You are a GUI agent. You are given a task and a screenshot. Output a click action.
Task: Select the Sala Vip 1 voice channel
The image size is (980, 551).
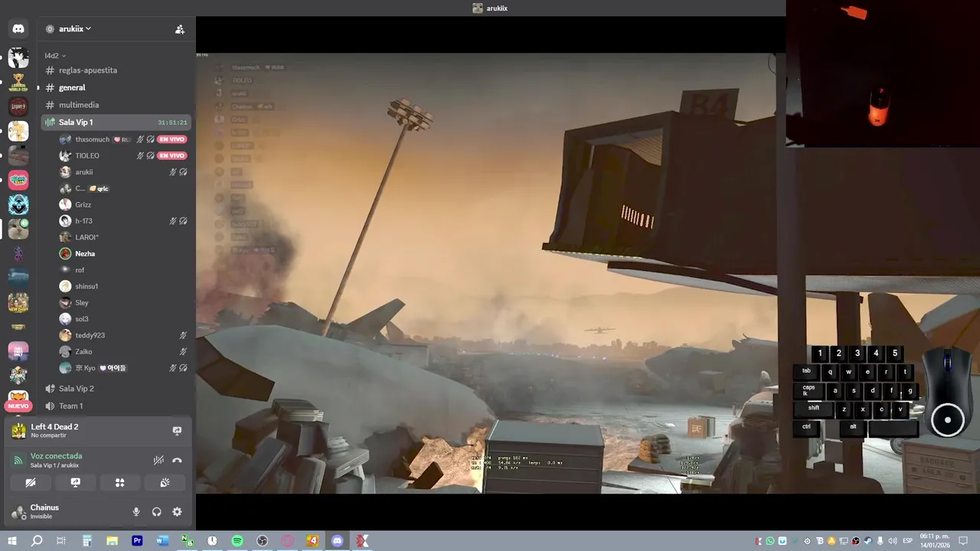click(x=115, y=122)
